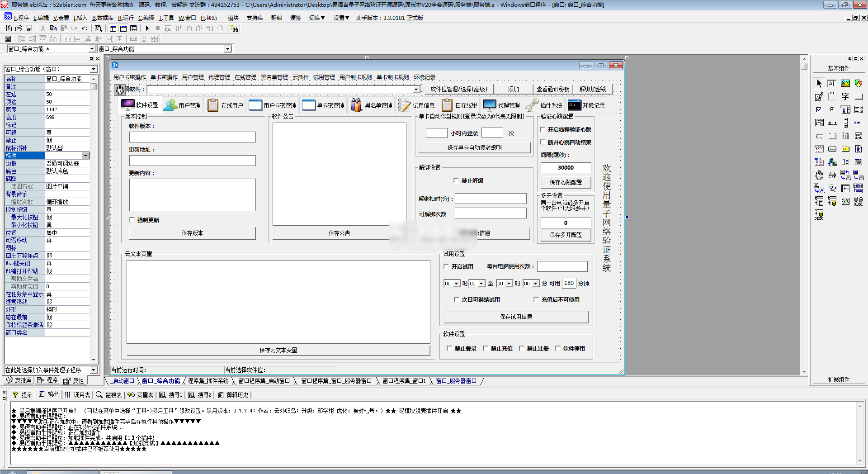Toggle the 强制更新 checkbox
This screenshot has width=868, height=474.
tap(132, 220)
